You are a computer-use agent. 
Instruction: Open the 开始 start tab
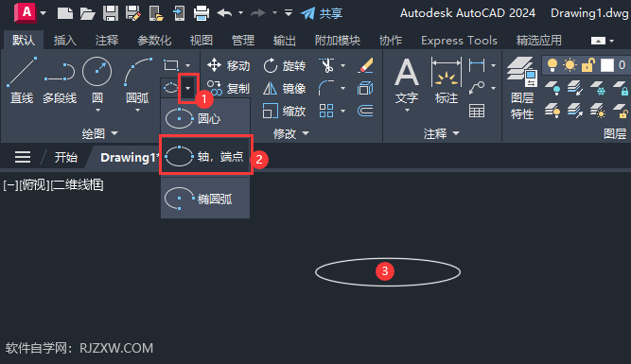coord(65,157)
